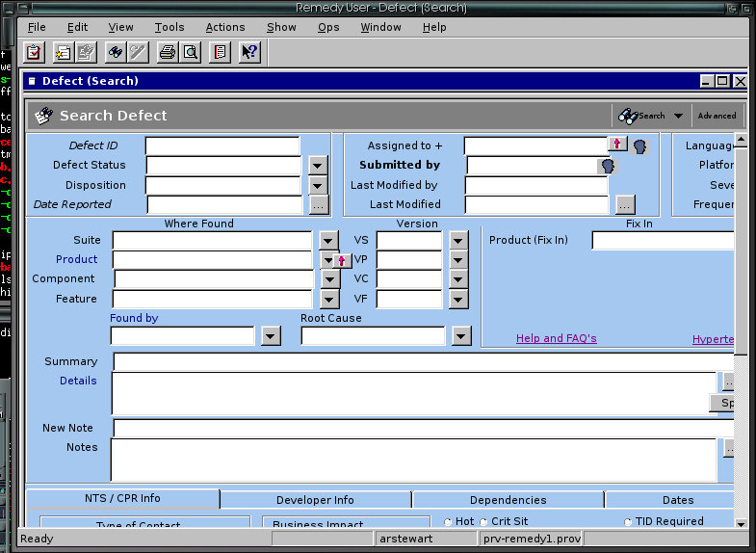Click the printer icon in the toolbar
This screenshot has height=553, width=756.
tap(167, 52)
